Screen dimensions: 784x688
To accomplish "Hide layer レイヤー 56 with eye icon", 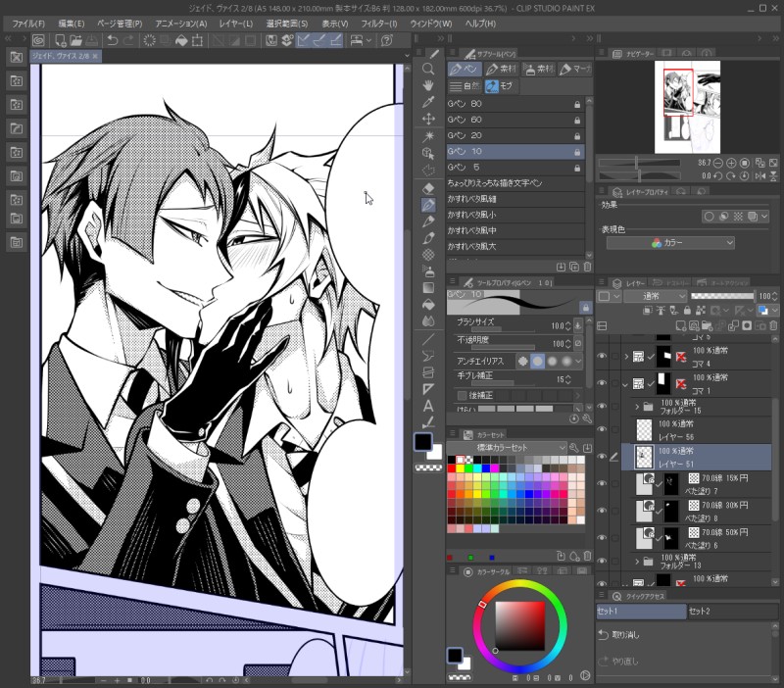I will pyautogui.click(x=602, y=429).
